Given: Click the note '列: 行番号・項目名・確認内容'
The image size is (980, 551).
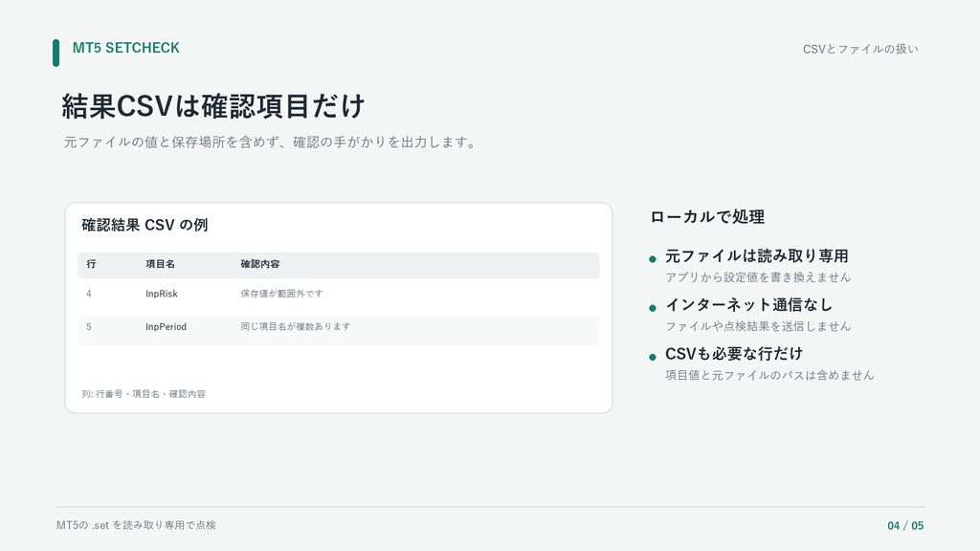Looking at the screenshot, I should point(144,394).
